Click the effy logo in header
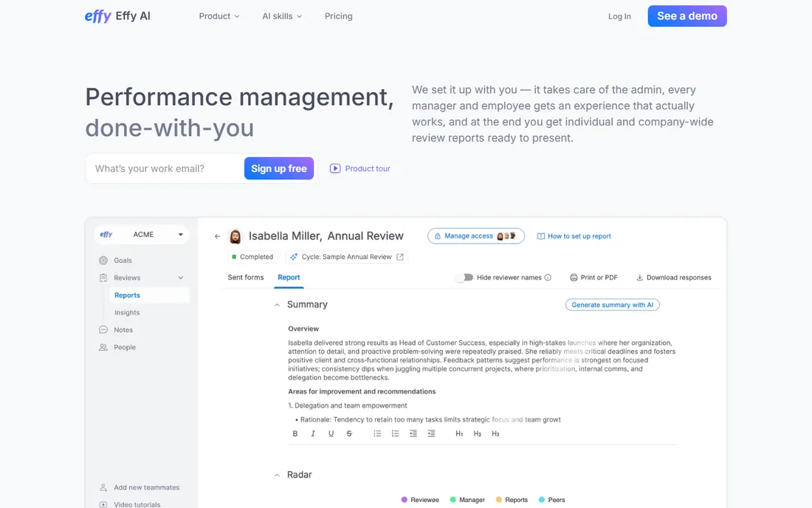The height and width of the screenshot is (508, 812). pyautogui.click(x=117, y=16)
